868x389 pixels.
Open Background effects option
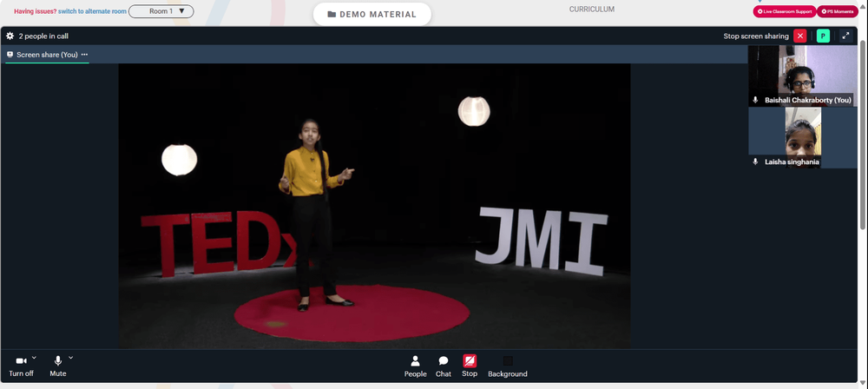point(508,366)
